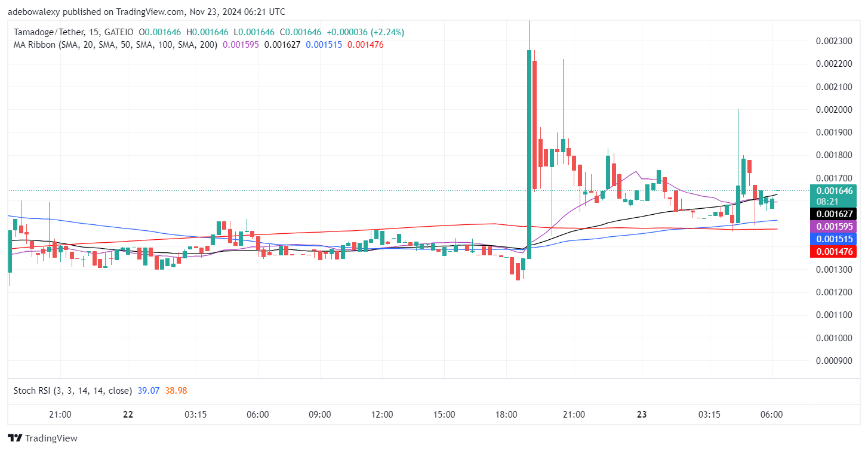Select the SMA 50 value 0.001627
The width and height of the screenshot is (868, 451).
point(283,44)
